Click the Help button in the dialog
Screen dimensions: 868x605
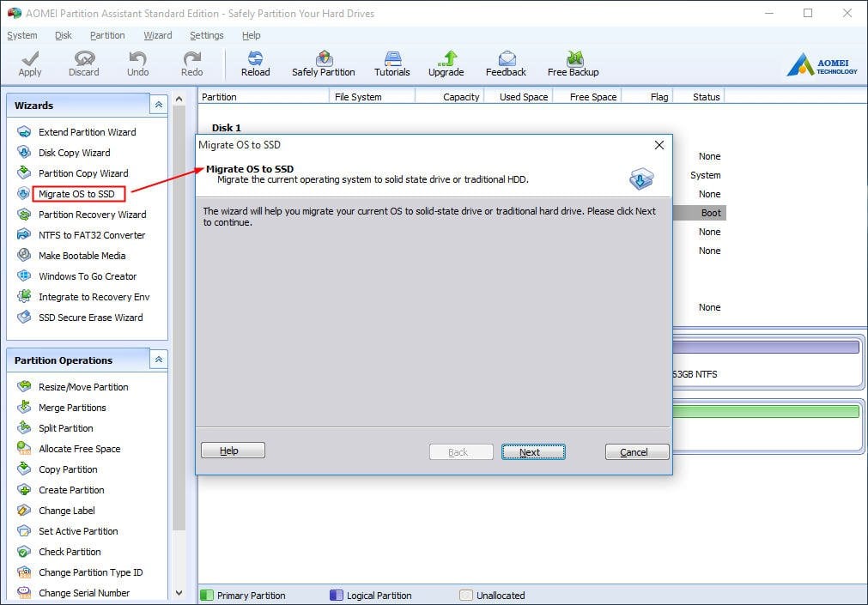pyautogui.click(x=233, y=451)
